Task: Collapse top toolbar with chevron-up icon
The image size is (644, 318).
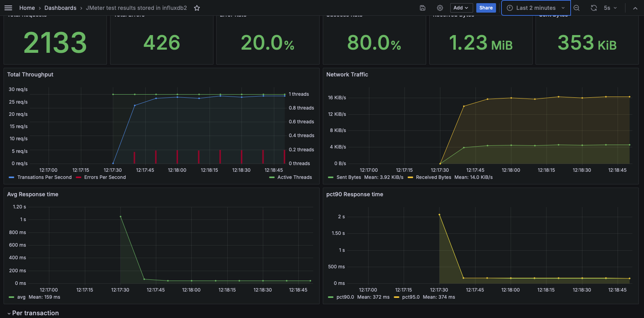Action: pyautogui.click(x=635, y=8)
